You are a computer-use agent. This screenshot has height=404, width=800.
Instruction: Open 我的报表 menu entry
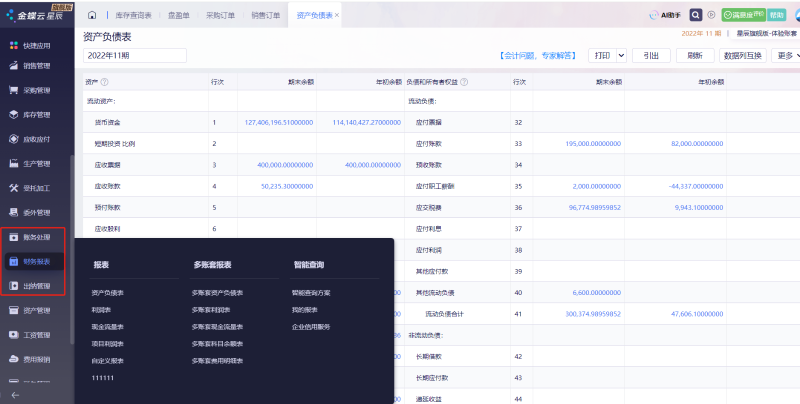tap(305, 310)
